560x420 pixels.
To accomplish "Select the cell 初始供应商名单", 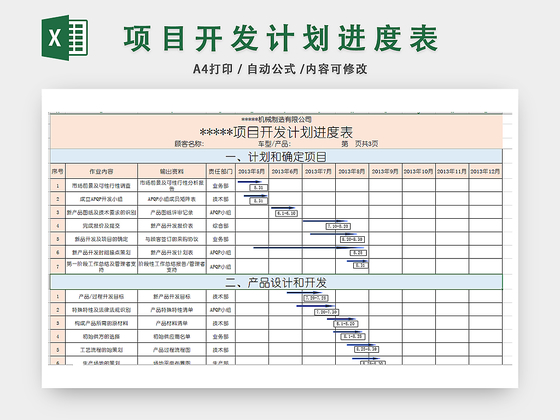I will [x=172, y=336].
